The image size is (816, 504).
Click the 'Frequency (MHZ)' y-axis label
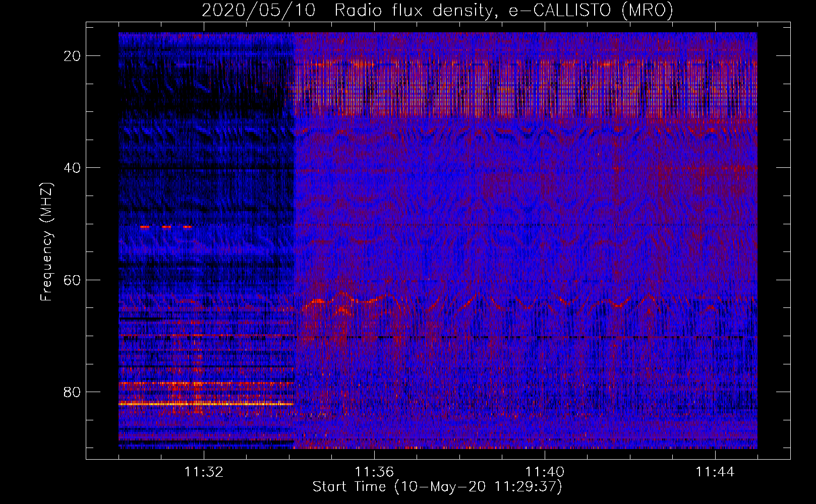pos(46,242)
